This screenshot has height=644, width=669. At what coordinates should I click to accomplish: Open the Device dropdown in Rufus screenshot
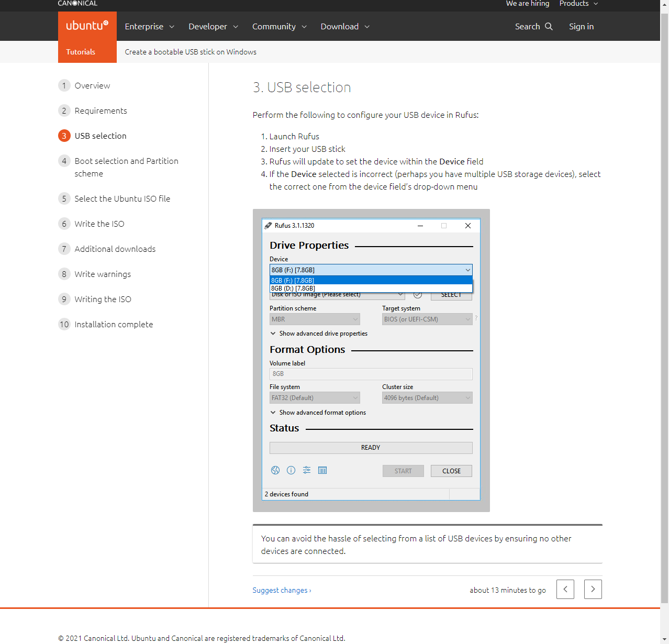coord(371,270)
